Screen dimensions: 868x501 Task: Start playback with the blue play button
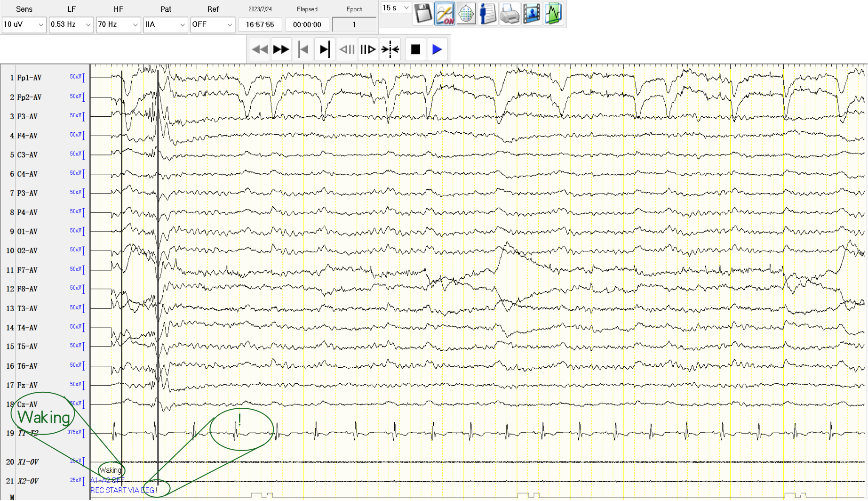[x=438, y=48]
